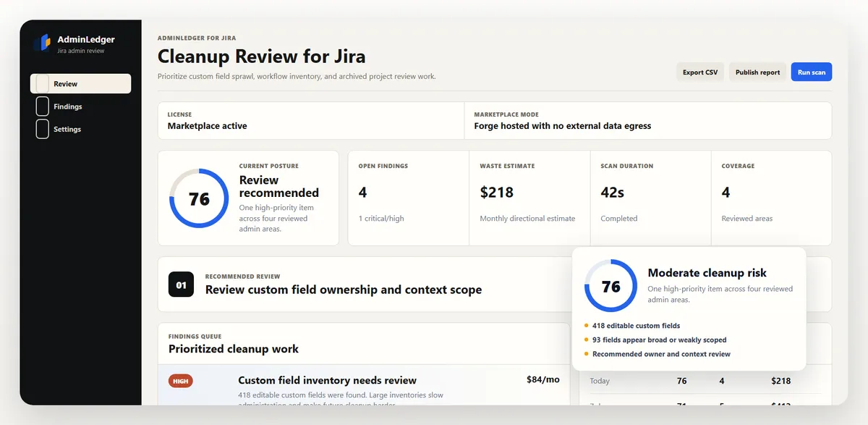Click the icon box beside Settings

[42, 129]
